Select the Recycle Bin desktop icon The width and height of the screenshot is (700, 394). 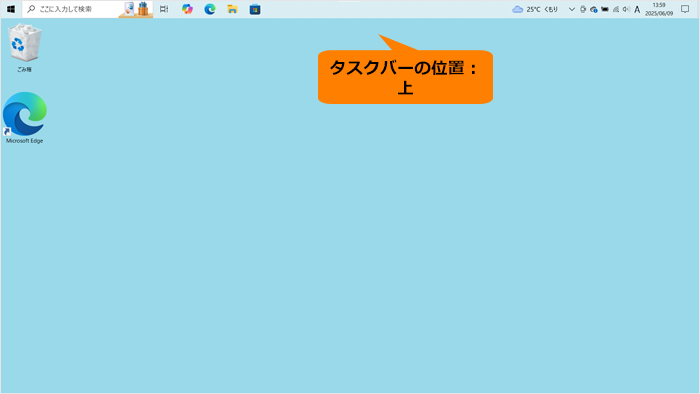coord(25,48)
